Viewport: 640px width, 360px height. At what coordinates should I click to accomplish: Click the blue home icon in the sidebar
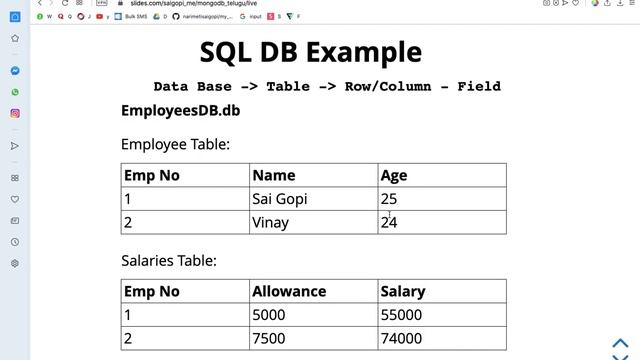(x=15, y=17)
